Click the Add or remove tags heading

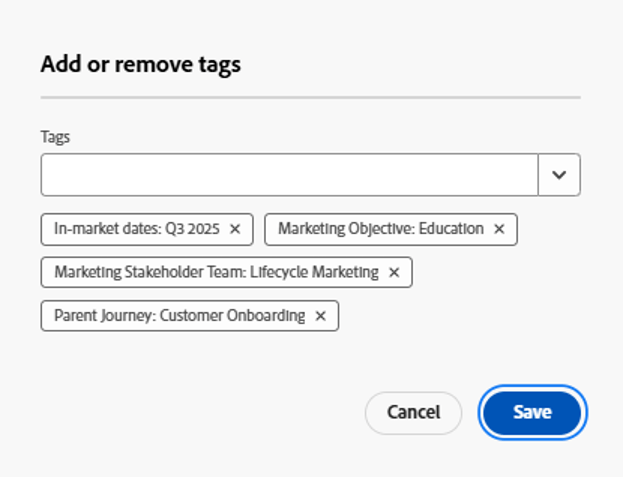[140, 65]
